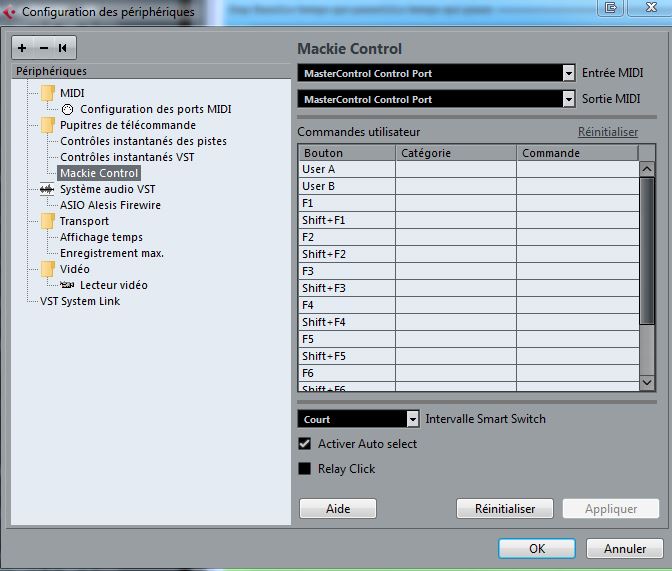Click the commands table scrollbar thumb
672x571 pixels.
[647, 251]
